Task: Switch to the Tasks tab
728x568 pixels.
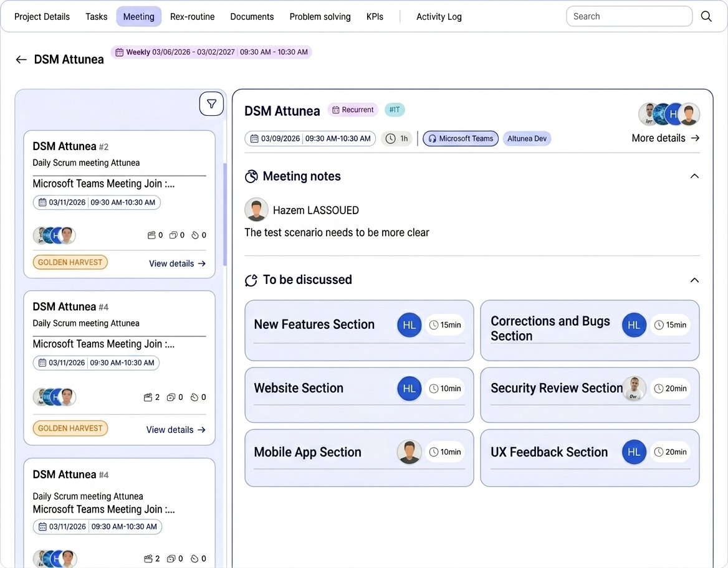Action: tap(97, 17)
